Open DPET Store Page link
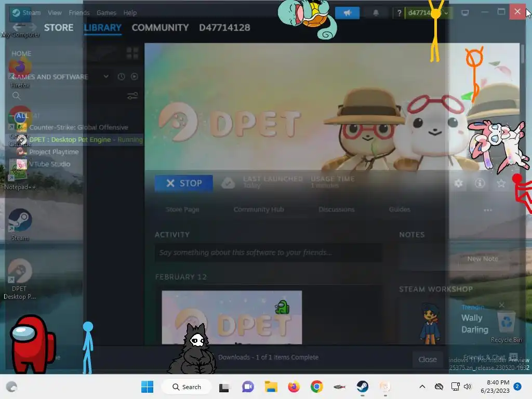The height and width of the screenshot is (399, 532). tap(182, 210)
